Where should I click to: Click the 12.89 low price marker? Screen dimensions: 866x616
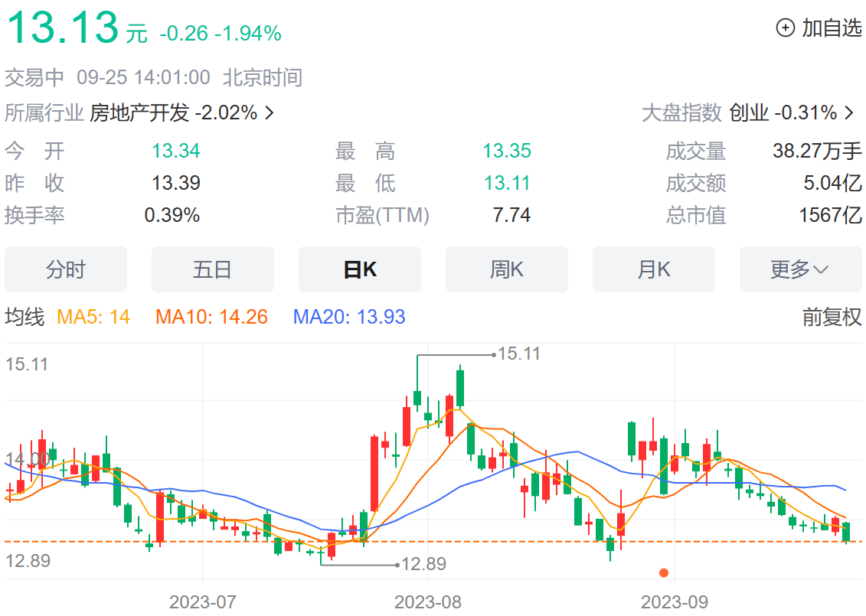[x=423, y=565]
